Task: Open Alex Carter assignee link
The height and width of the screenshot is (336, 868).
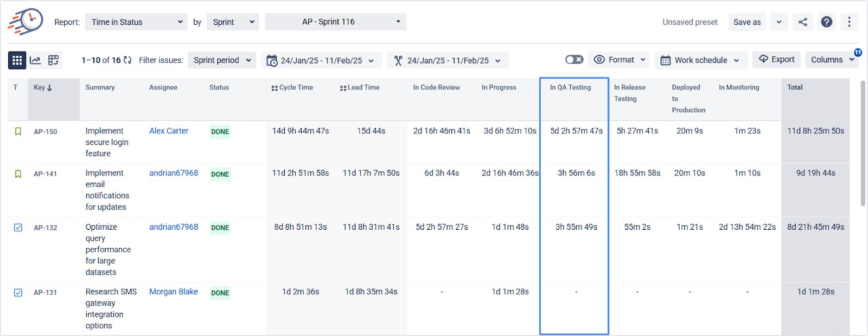Action: (169, 131)
